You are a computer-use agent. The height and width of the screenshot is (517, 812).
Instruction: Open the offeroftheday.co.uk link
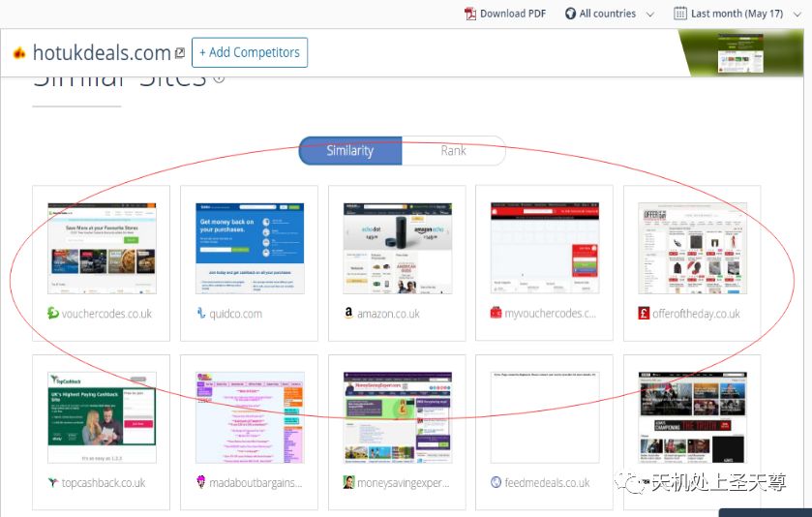click(x=696, y=314)
